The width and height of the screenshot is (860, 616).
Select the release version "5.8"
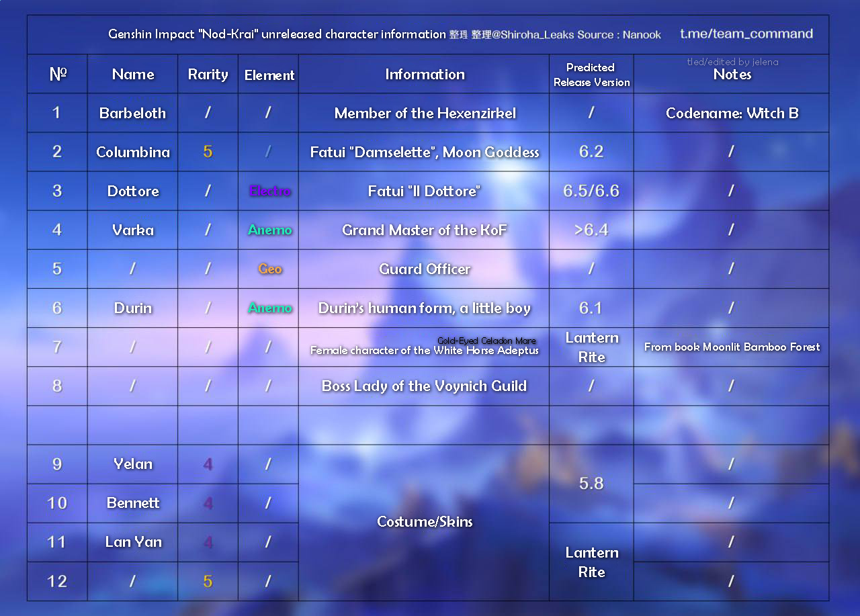click(591, 483)
